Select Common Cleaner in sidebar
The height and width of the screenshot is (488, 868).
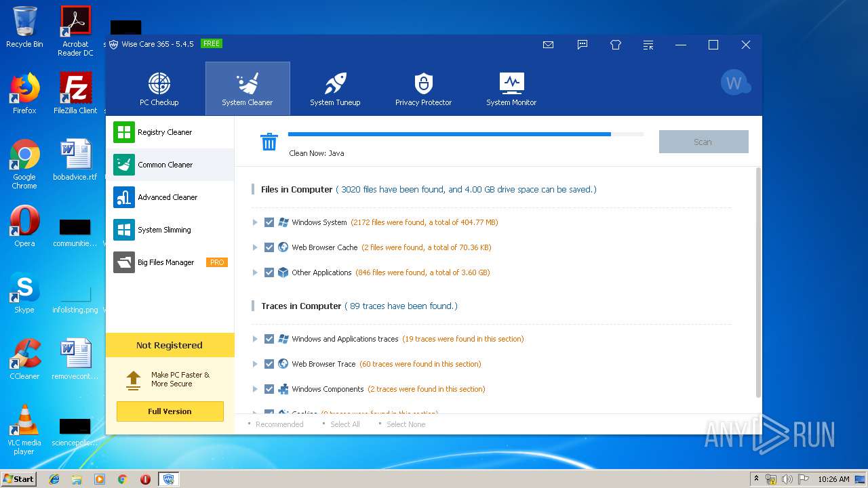(x=170, y=165)
